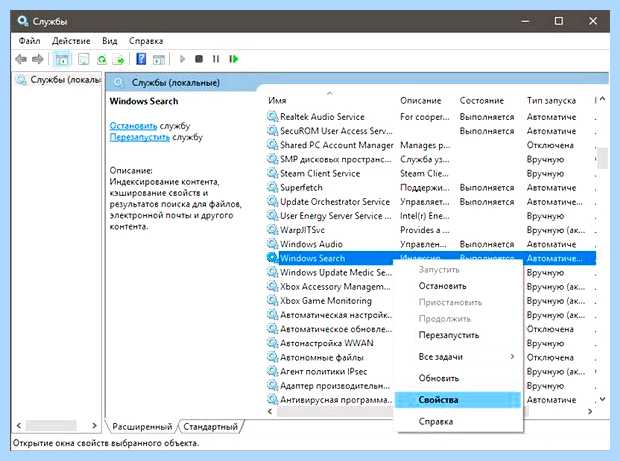Screen dimensions: 620x461
Task: Open the Действие menu
Action: 71,41
